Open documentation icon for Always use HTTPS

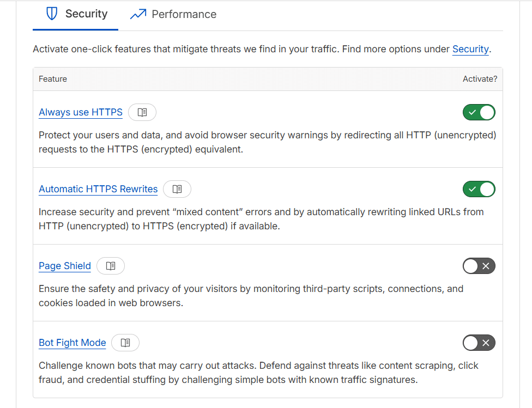pyautogui.click(x=142, y=112)
